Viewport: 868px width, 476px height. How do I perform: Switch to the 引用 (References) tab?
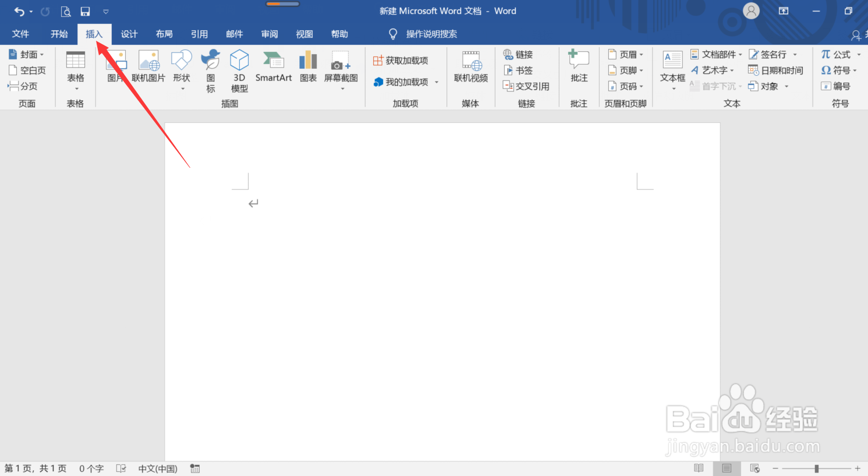tap(199, 34)
